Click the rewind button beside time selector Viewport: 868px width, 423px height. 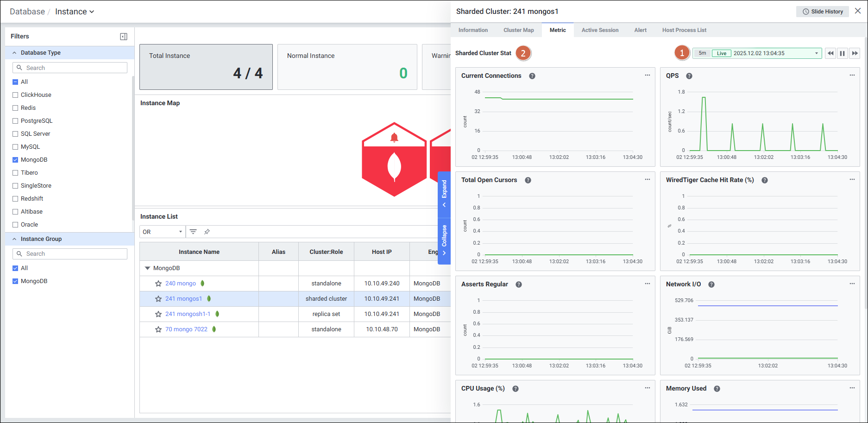(x=830, y=53)
